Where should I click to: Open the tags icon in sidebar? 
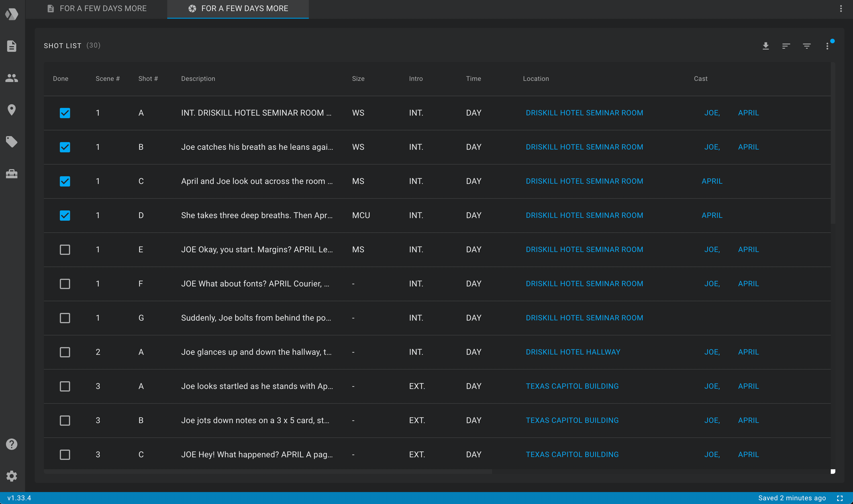[x=12, y=142]
